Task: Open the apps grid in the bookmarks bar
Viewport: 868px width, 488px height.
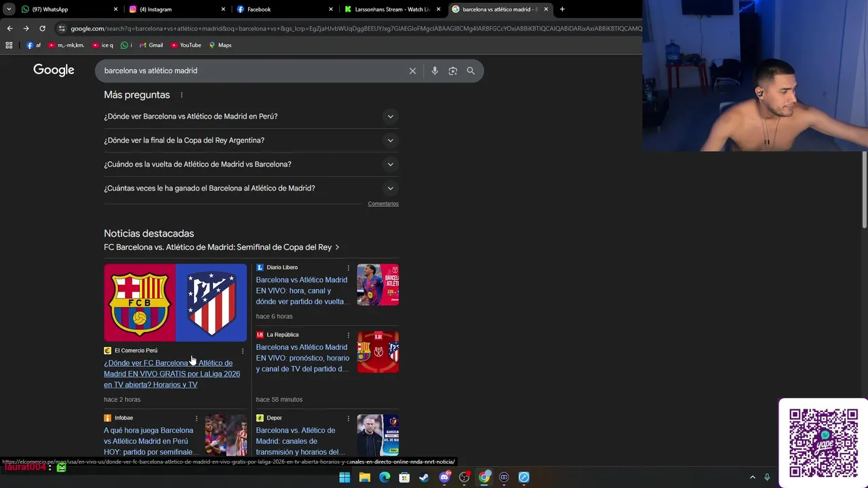Action: point(9,45)
